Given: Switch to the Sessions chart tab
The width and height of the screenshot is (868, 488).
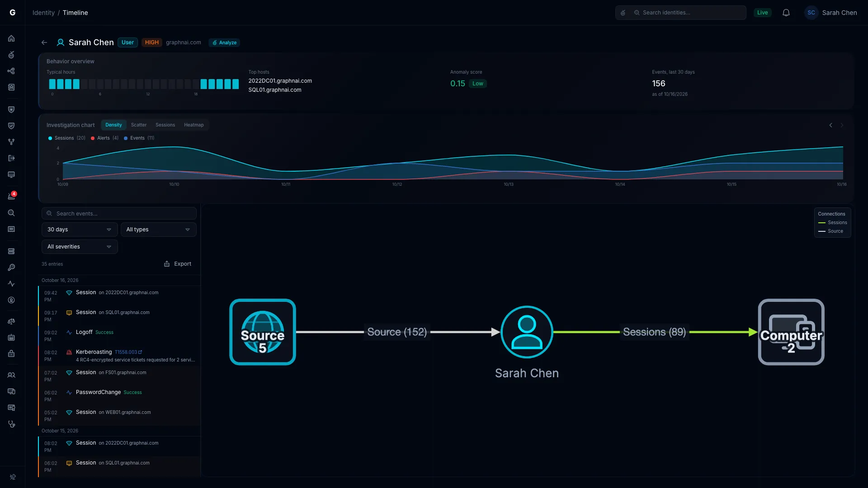Looking at the screenshot, I should tap(165, 125).
